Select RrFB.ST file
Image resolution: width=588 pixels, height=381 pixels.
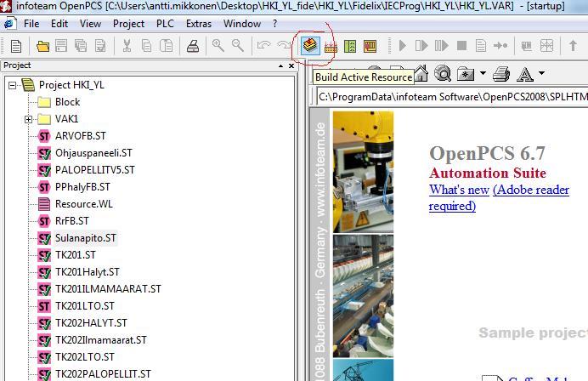(x=72, y=221)
